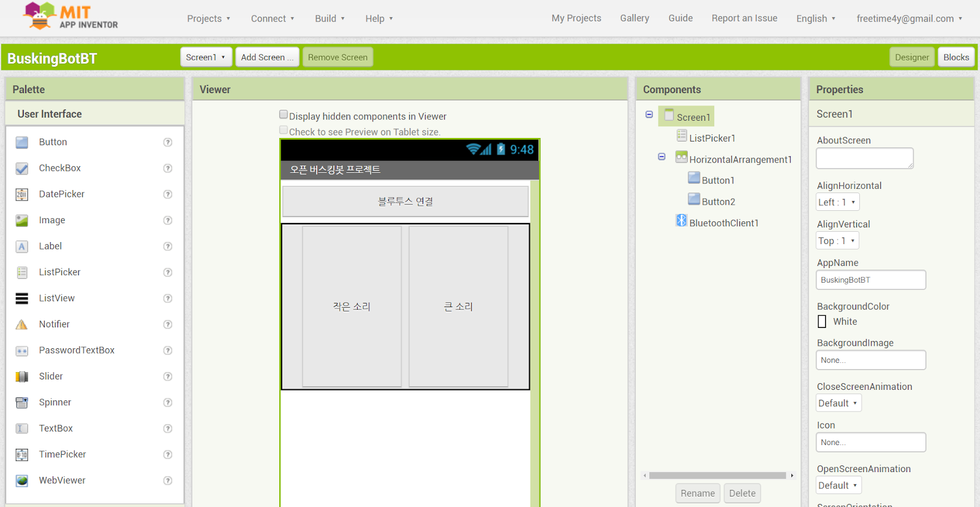Select the Notifier palette icon
Screen dimensions: 980x507
22,324
